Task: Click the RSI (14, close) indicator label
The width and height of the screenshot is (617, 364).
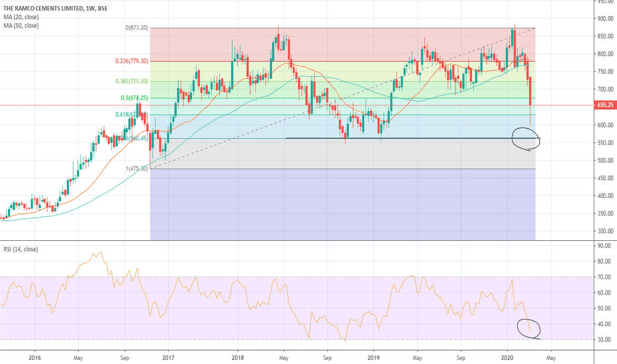Action: coord(21,249)
